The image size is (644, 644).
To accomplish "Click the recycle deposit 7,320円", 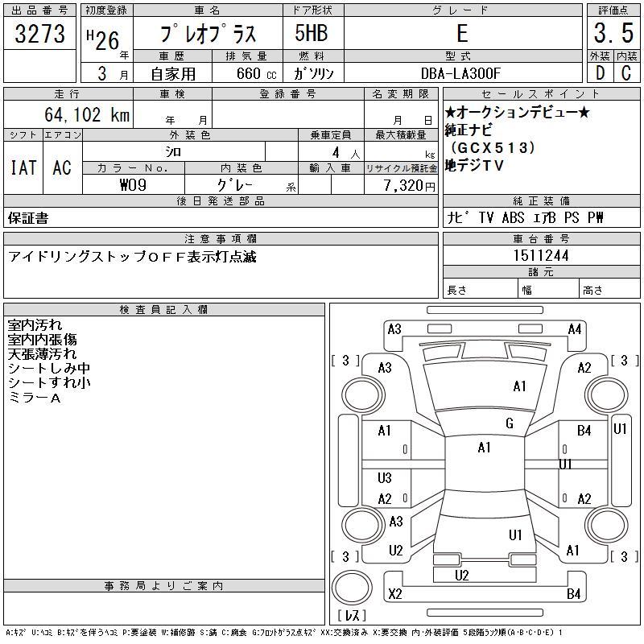I will coord(409,185).
